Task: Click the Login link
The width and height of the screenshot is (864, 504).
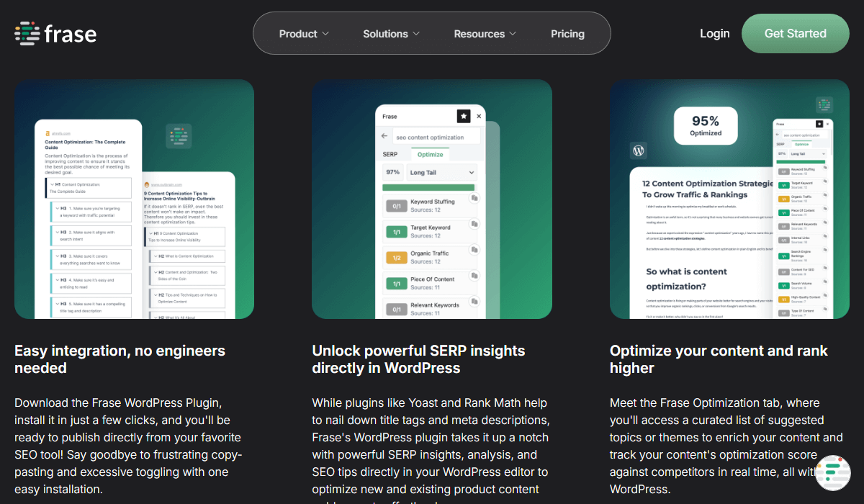Action: point(714,33)
